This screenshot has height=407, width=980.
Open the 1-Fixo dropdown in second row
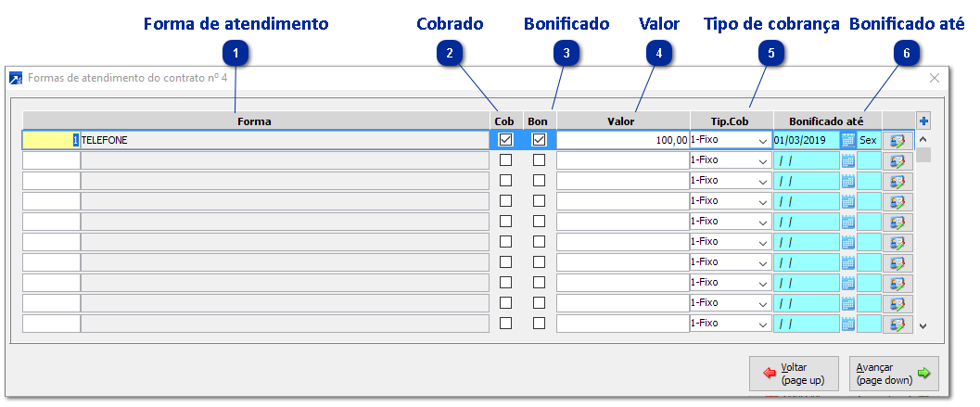(x=763, y=160)
